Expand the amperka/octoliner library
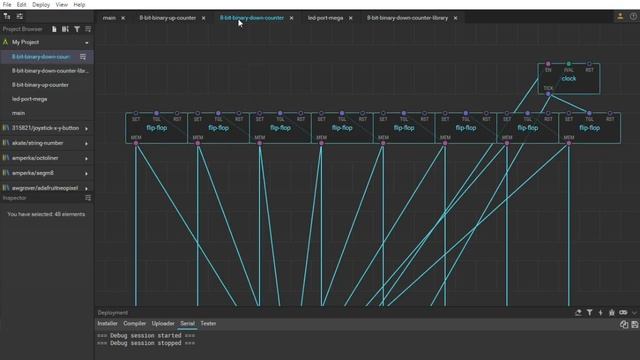Image resolution: width=640 pixels, height=360 pixels. click(x=87, y=158)
